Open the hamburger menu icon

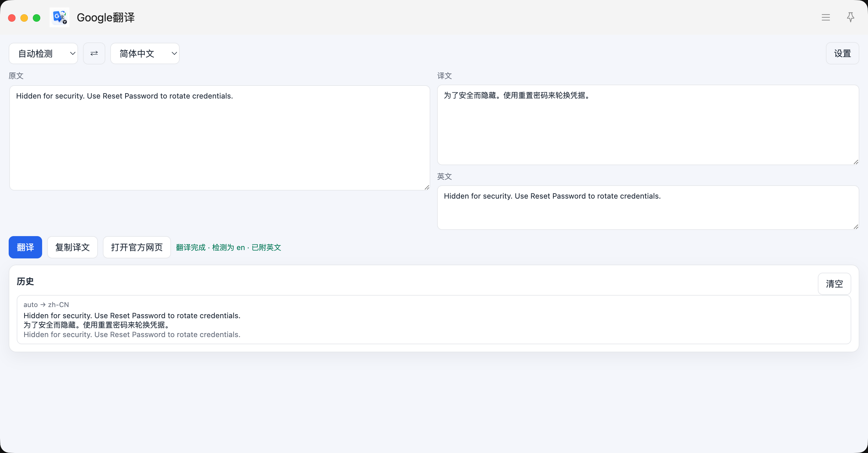click(x=826, y=17)
